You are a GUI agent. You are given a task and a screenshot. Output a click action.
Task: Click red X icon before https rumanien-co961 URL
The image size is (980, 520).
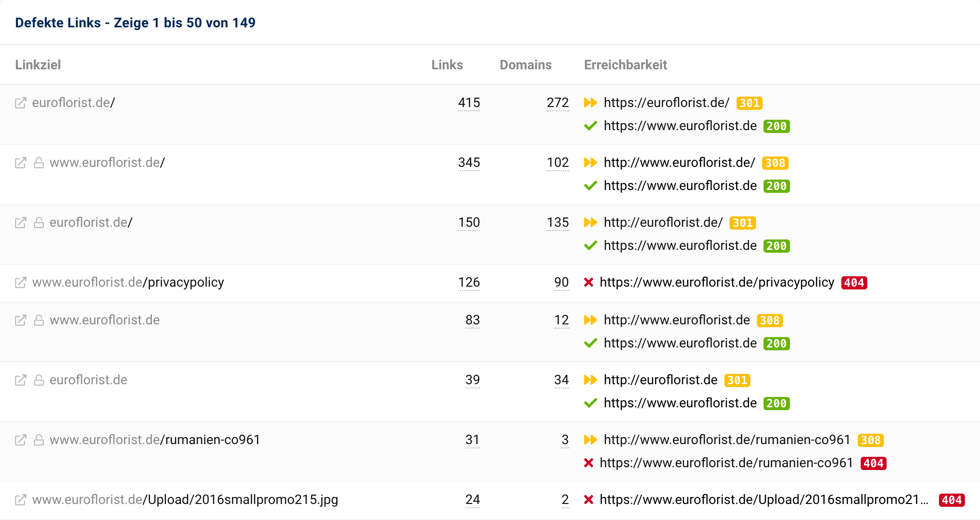coord(589,463)
